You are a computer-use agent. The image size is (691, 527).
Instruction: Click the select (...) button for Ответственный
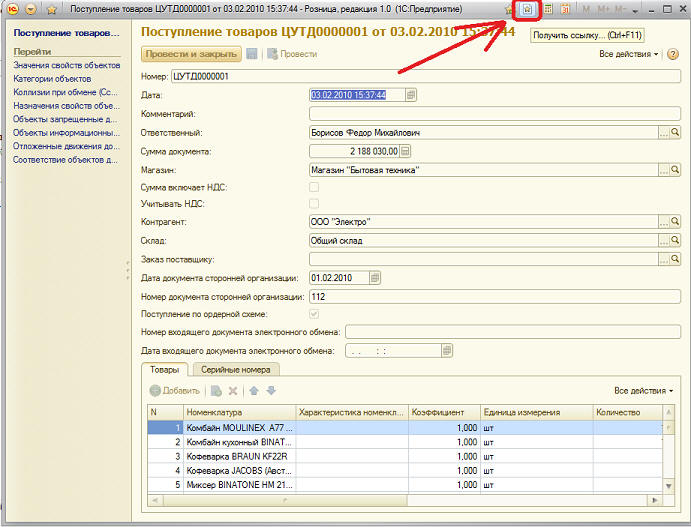[x=664, y=133]
